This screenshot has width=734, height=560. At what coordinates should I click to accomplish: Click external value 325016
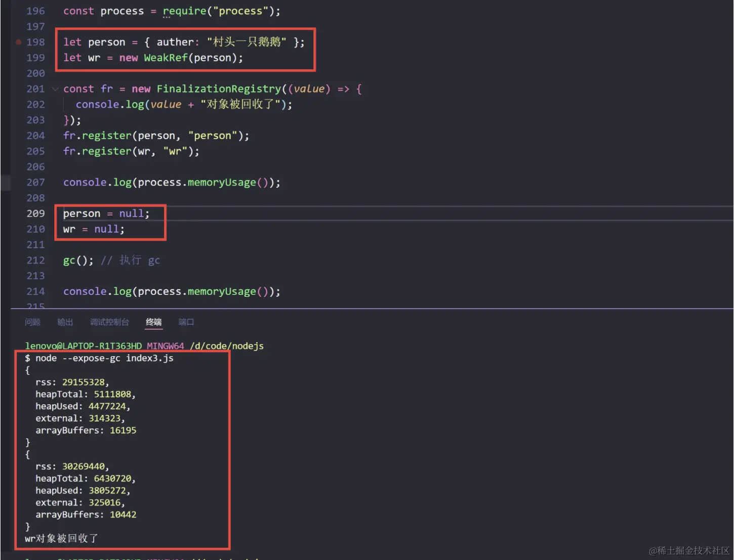(x=105, y=503)
